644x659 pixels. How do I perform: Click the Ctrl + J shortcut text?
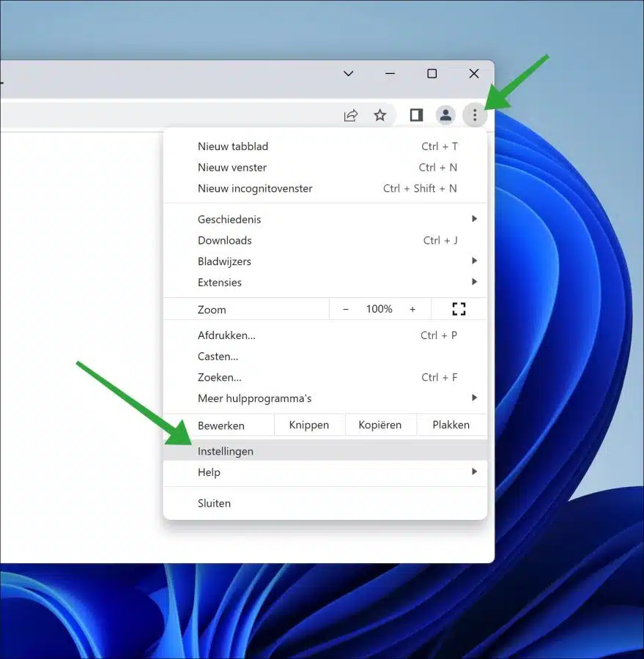440,240
